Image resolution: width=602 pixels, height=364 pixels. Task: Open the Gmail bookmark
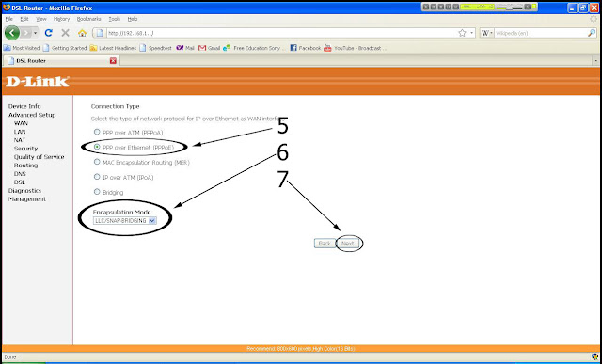coord(209,48)
